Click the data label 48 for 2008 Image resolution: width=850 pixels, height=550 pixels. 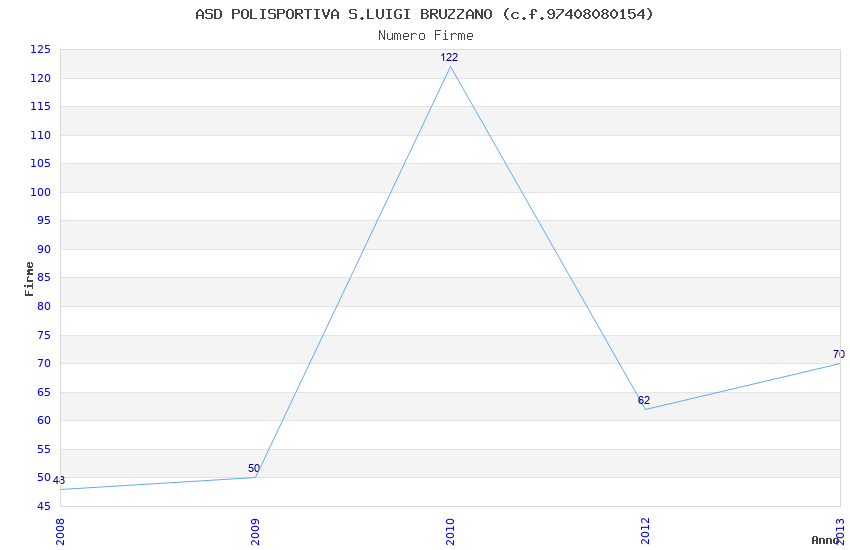[59, 480]
